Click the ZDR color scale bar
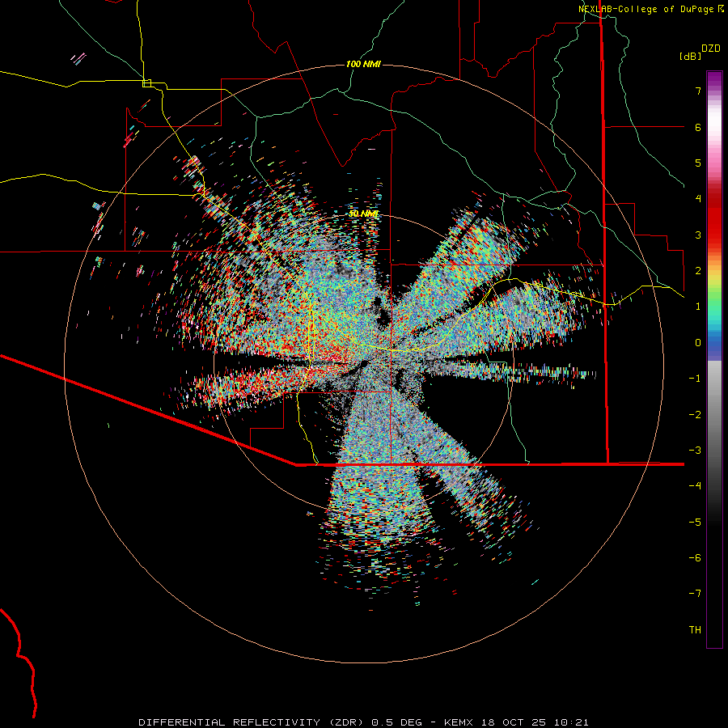The height and width of the screenshot is (728, 728). pyautogui.click(x=714, y=359)
